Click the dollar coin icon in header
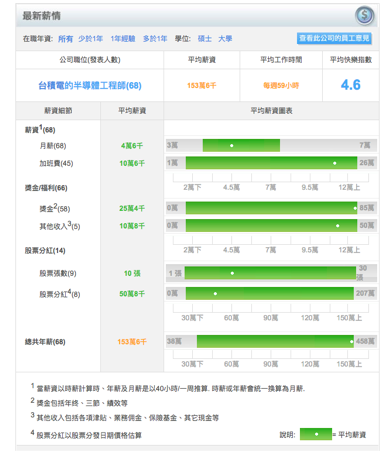 pyautogui.click(x=364, y=15)
